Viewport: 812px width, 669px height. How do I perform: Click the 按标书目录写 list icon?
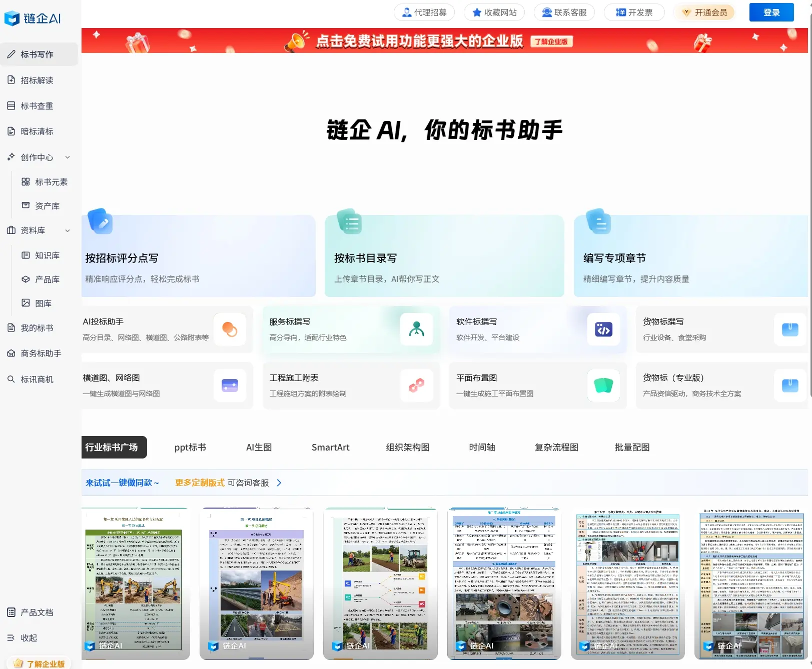click(349, 221)
